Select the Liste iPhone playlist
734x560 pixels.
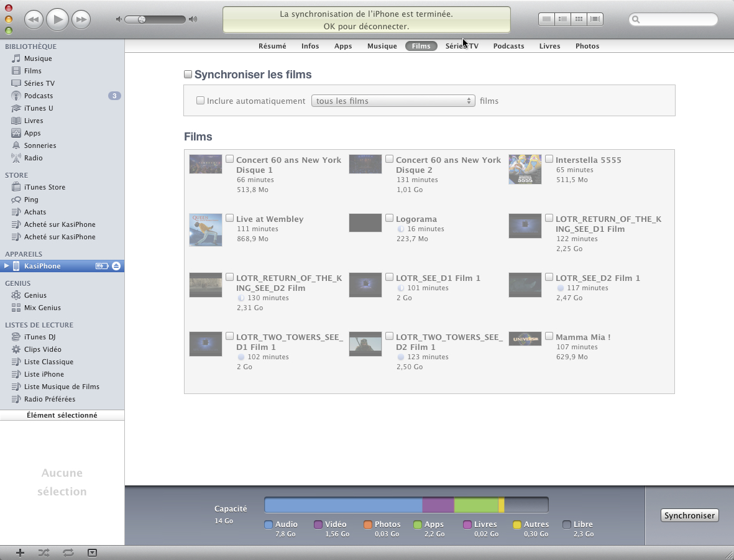(x=44, y=374)
